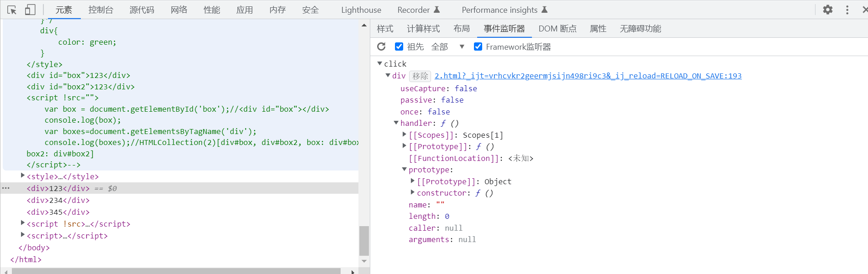Open the Recorder tab
Viewport: 868px width, 274px height.
pyautogui.click(x=418, y=10)
